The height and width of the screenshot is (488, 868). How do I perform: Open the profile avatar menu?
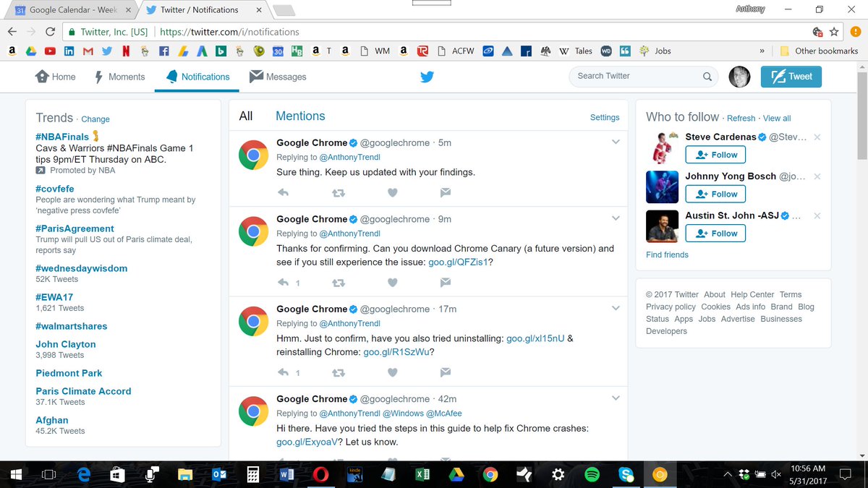coord(739,77)
